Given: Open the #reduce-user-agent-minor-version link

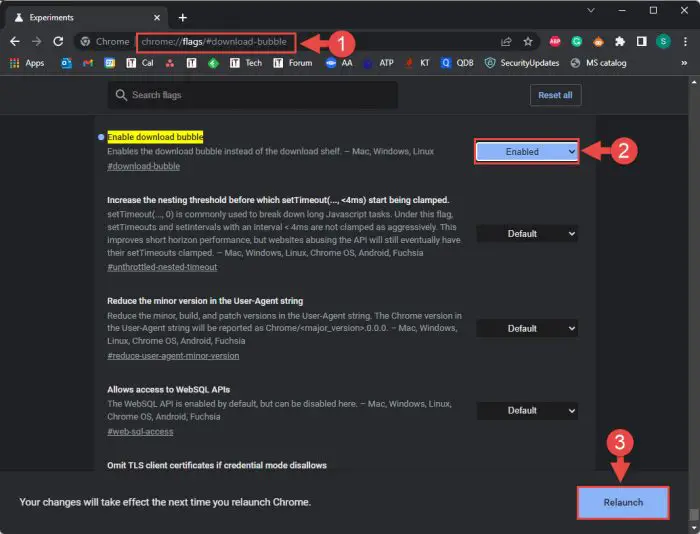Looking at the screenshot, I should (x=173, y=356).
